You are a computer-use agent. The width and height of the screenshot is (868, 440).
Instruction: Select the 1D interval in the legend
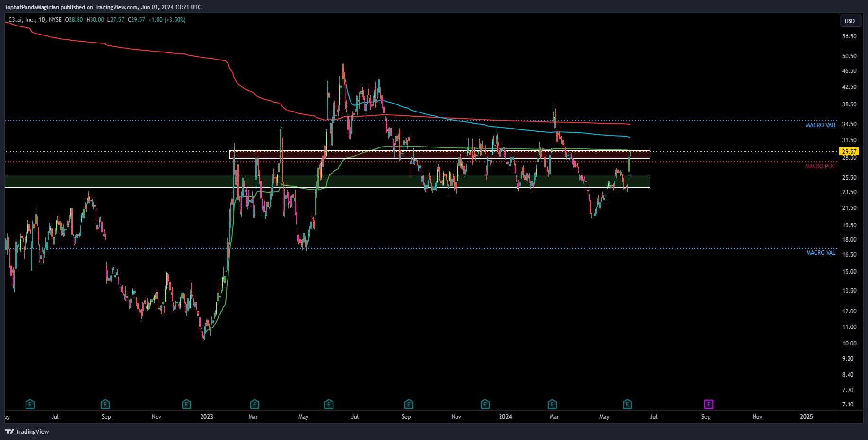43,20
